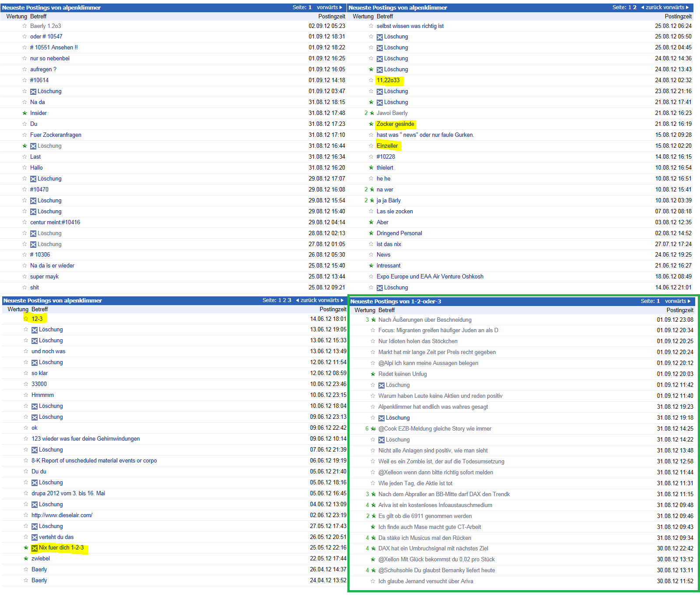This screenshot has height=612, width=700.
Task: Click the star next to "intressant"
Action: 371,266
